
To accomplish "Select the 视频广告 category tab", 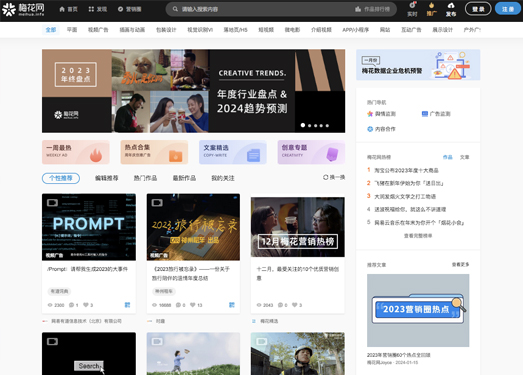I will point(98,30).
